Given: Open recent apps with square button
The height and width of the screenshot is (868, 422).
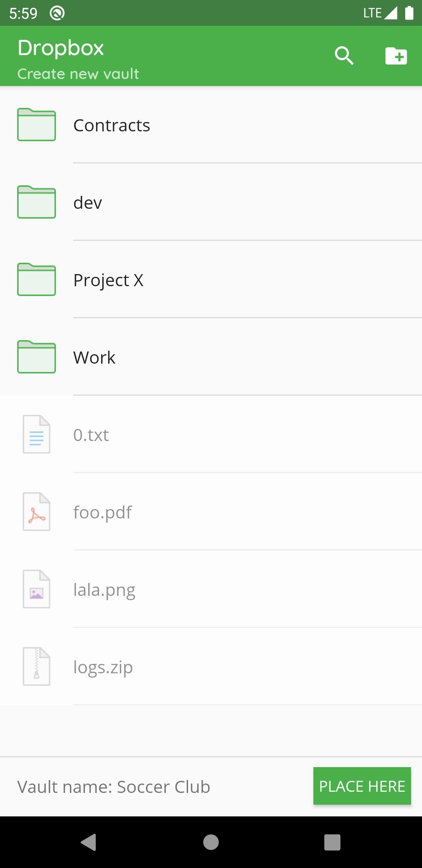Looking at the screenshot, I should (x=333, y=842).
